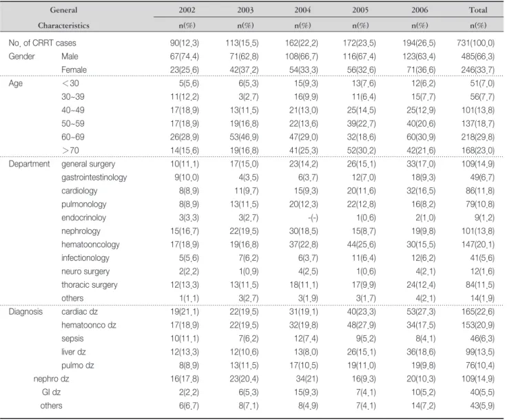Click the 'endocrinoloy' row label
Screen dimensions: 507x420
click(x=84, y=218)
